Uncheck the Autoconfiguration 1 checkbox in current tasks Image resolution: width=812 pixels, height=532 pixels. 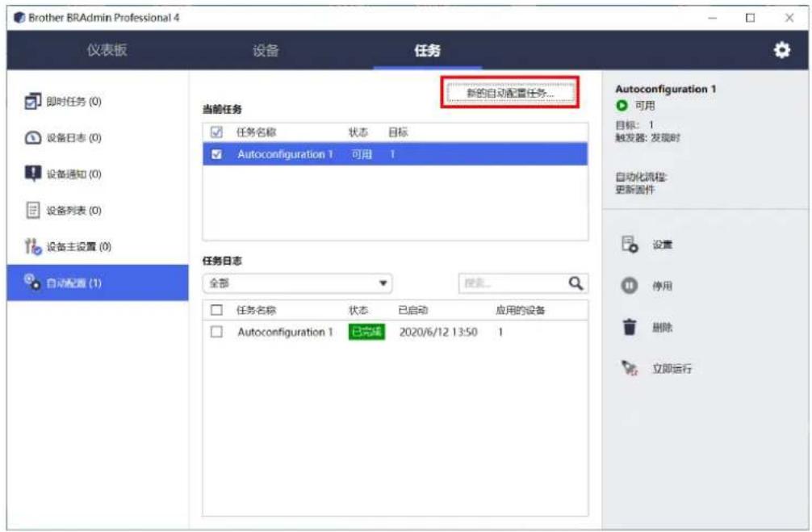tap(216, 154)
